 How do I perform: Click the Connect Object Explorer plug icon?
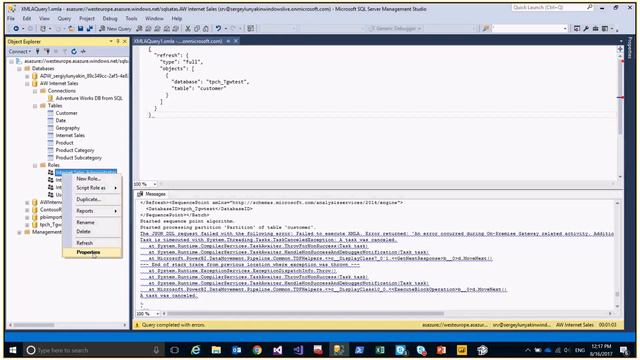[x=38, y=51]
